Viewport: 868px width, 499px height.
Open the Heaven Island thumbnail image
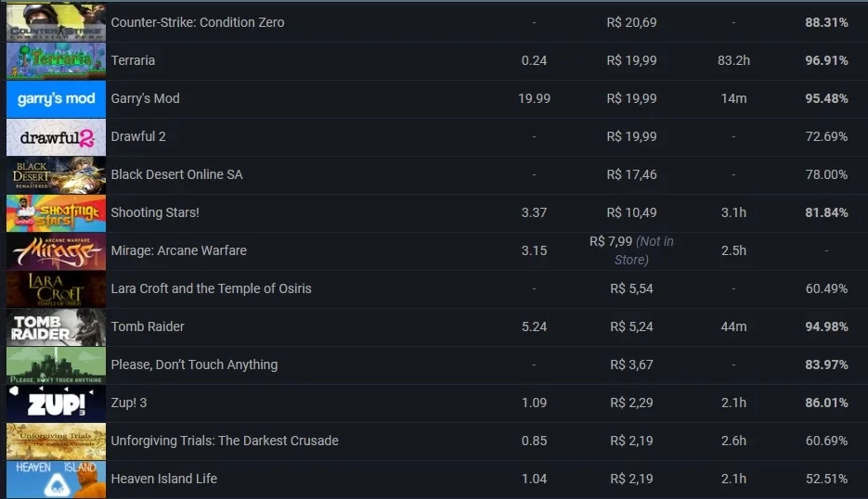[x=56, y=480]
